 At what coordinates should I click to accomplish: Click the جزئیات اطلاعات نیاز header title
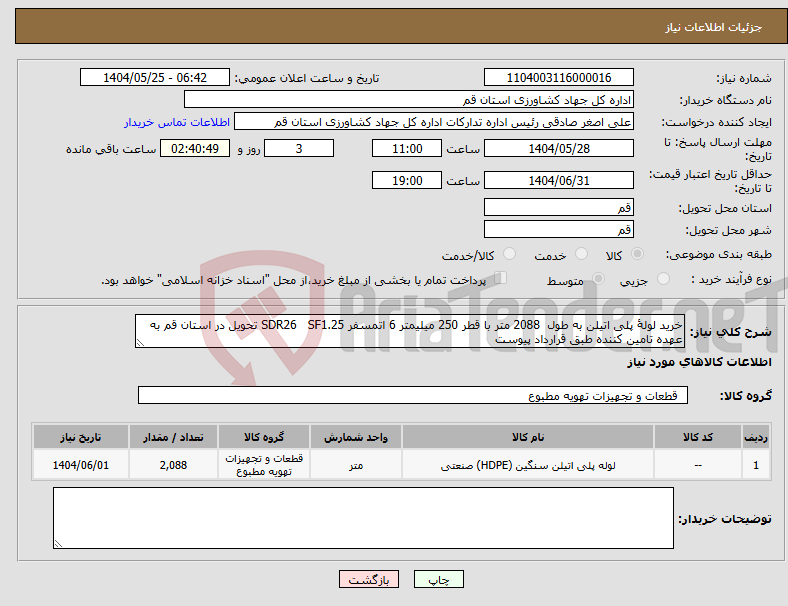713,27
